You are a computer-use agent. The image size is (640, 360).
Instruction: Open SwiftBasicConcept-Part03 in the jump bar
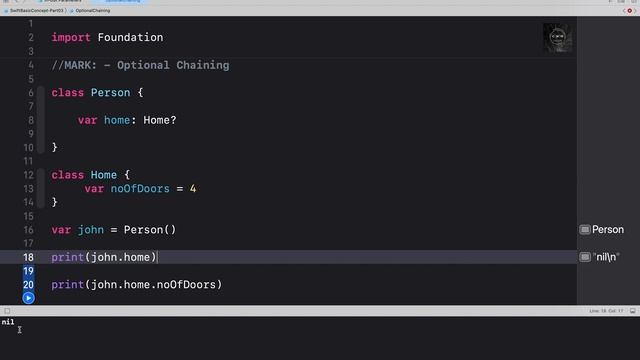(34, 11)
